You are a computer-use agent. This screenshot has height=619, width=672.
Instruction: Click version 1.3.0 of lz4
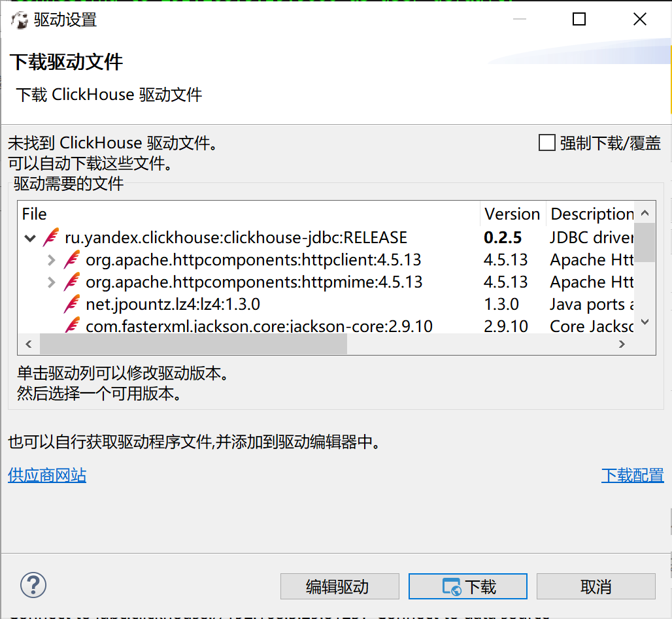501,305
